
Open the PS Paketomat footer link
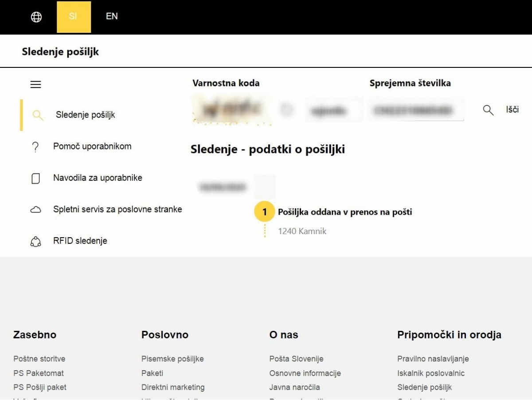tap(39, 373)
